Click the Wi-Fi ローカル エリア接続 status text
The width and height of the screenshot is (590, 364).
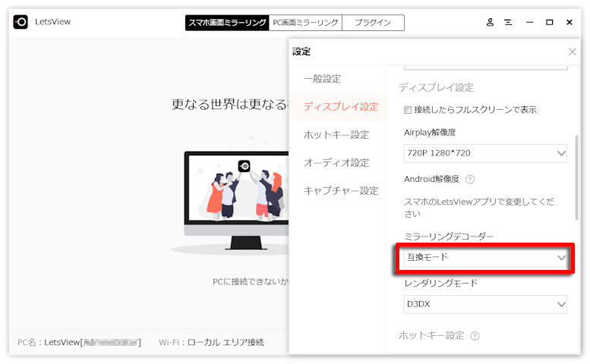[211, 343]
